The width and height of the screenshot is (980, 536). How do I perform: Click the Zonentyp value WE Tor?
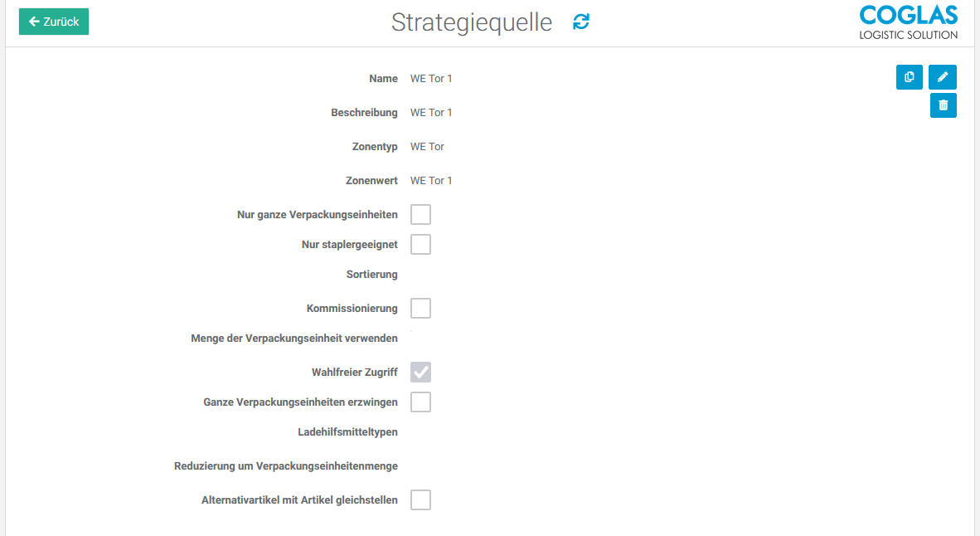pyautogui.click(x=427, y=147)
